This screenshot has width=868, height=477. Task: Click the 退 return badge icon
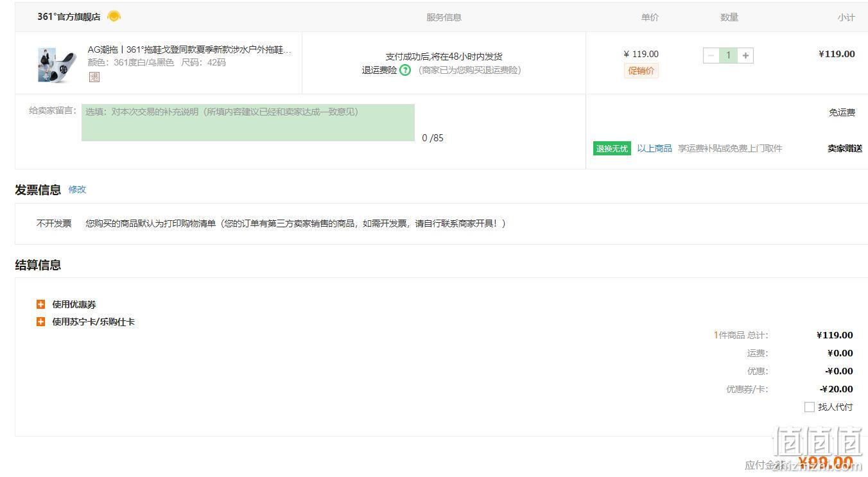click(x=94, y=77)
